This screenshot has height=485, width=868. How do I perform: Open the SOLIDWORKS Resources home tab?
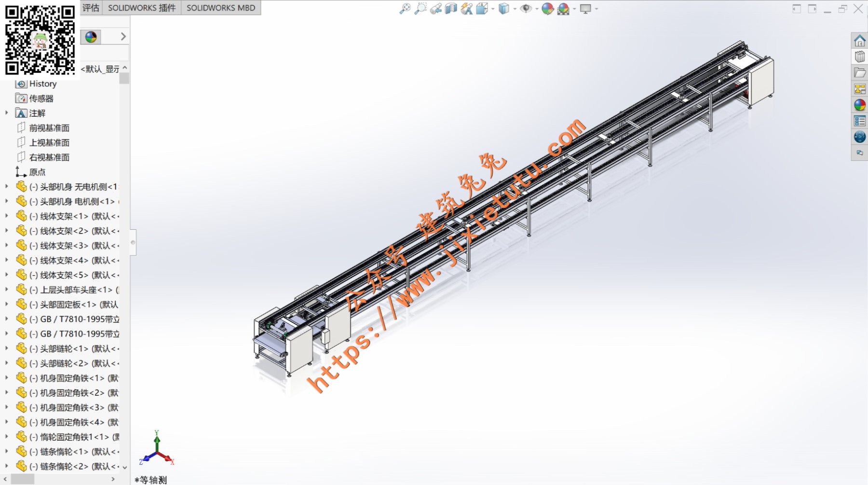pyautogui.click(x=859, y=41)
